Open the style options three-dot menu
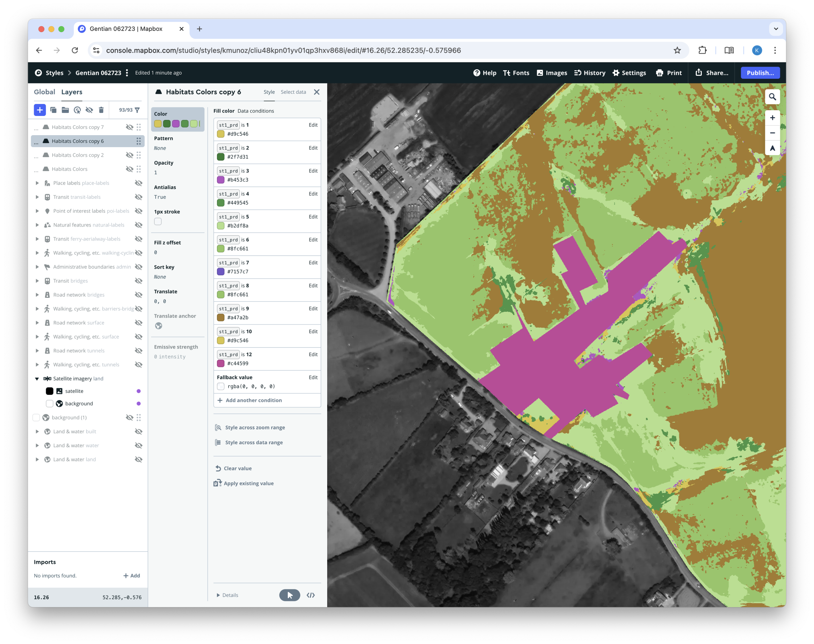 [127, 73]
